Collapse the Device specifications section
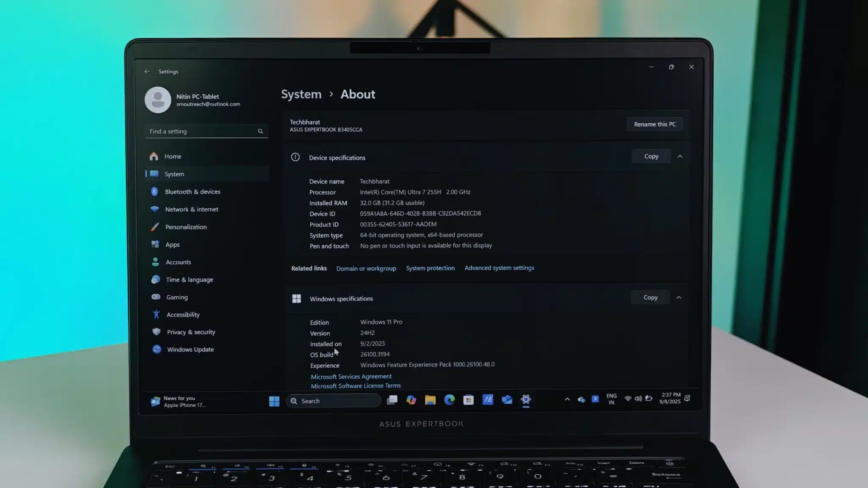Viewport: 868px width, 488px height. point(680,156)
